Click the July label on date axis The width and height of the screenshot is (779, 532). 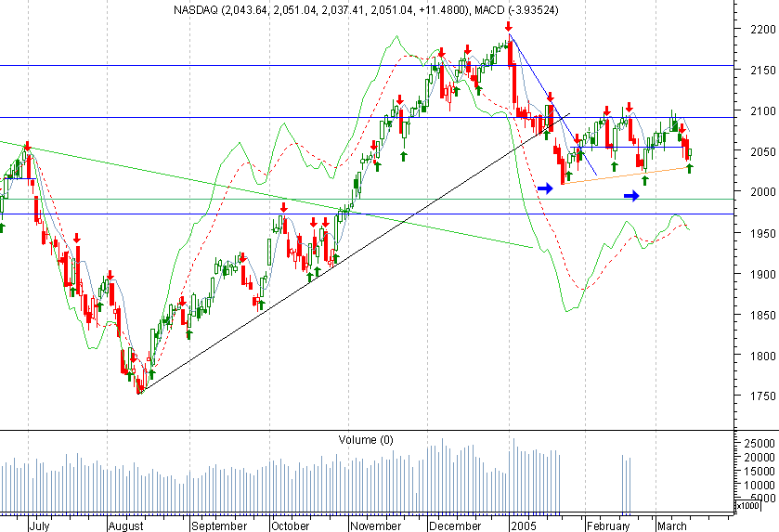(40, 526)
